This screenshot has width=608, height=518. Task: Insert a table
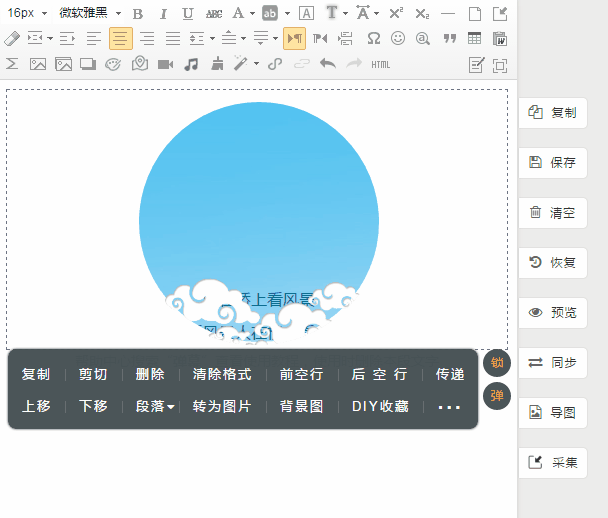(x=474, y=38)
